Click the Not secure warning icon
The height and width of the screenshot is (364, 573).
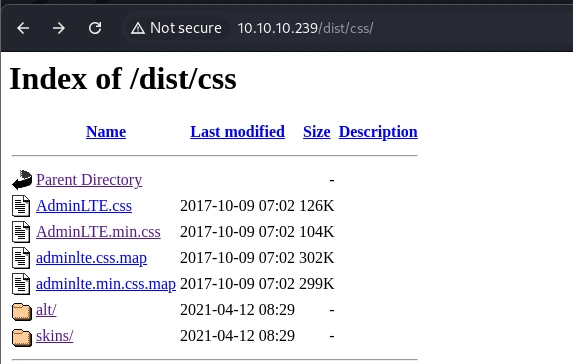click(x=138, y=28)
